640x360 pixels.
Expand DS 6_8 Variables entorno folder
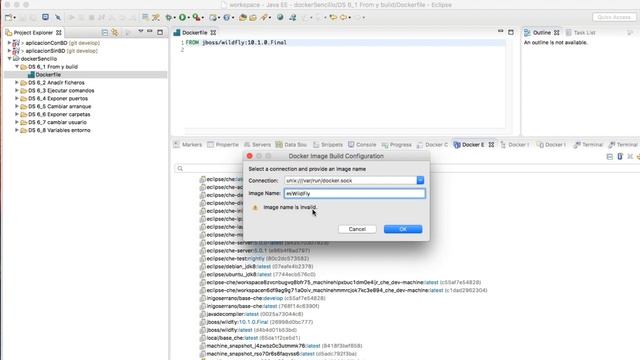coord(17,130)
